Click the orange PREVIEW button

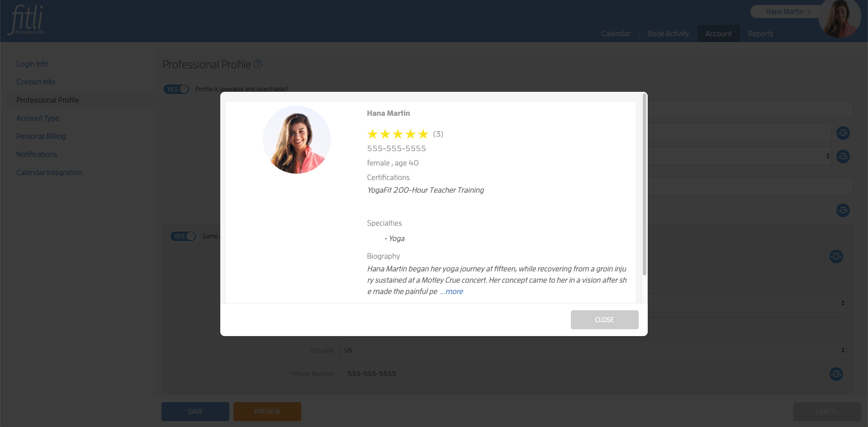coord(267,412)
